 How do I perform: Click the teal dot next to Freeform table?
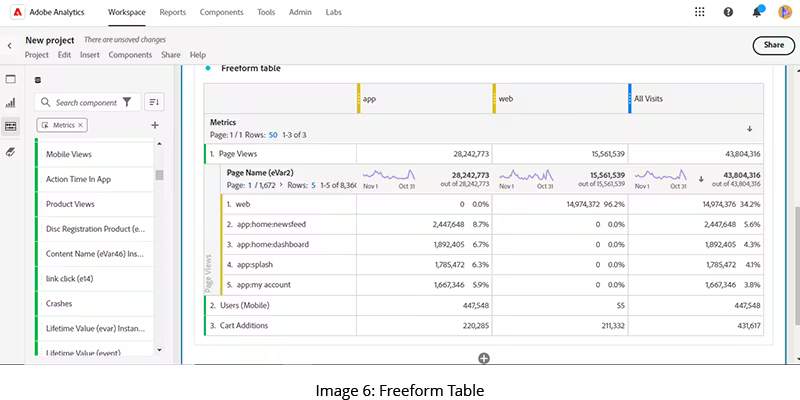pyautogui.click(x=208, y=68)
